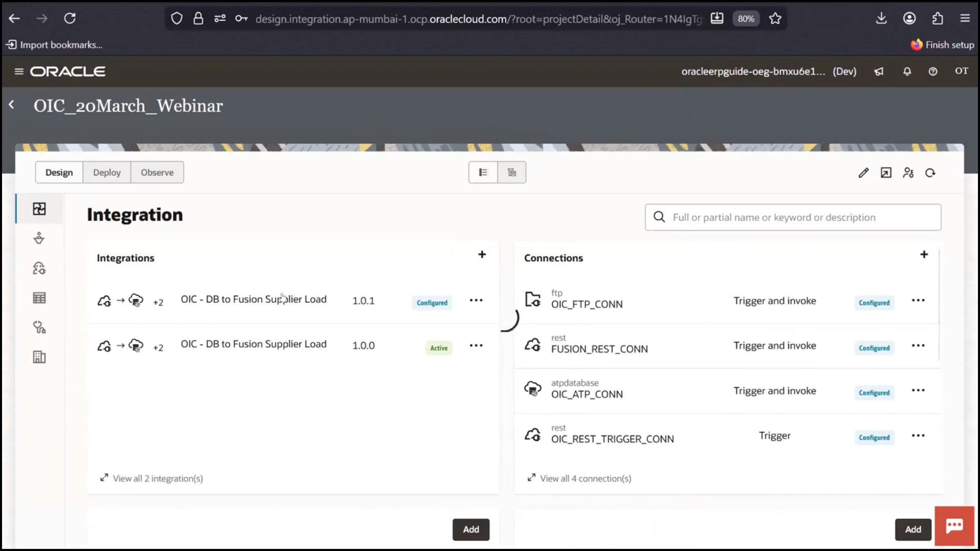Add new integration with plus icon

pos(482,255)
